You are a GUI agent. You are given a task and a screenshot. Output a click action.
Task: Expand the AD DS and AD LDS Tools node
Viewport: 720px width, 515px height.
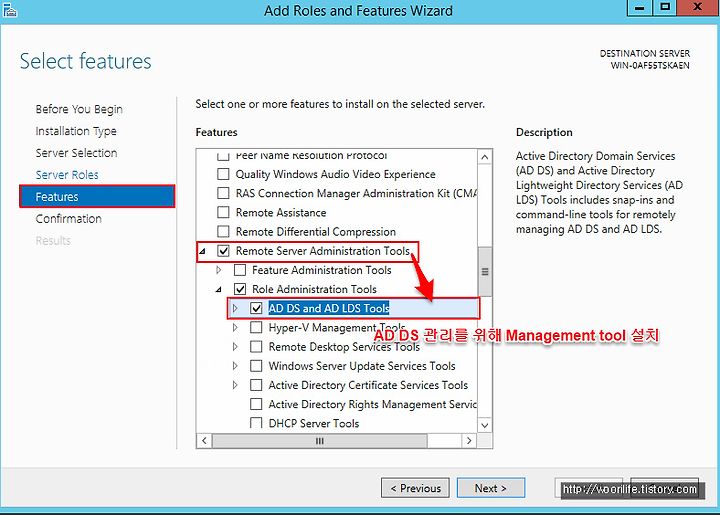[x=235, y=308]
